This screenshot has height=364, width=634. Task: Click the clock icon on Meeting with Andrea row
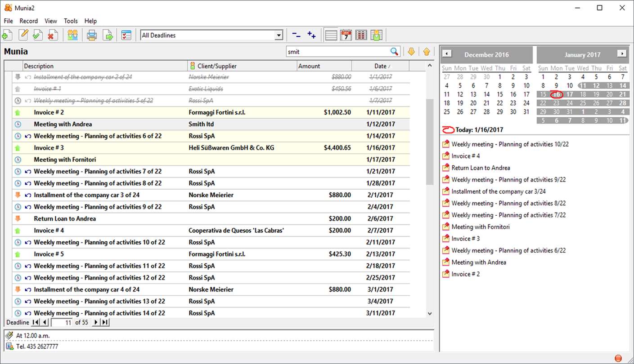pos(18,124)
